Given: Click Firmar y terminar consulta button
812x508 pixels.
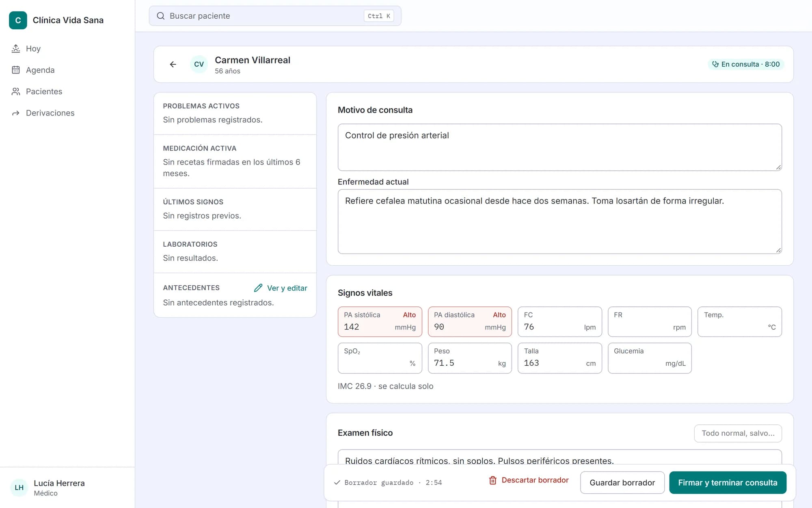Looking at the screenshot, I should pos(728,483).
